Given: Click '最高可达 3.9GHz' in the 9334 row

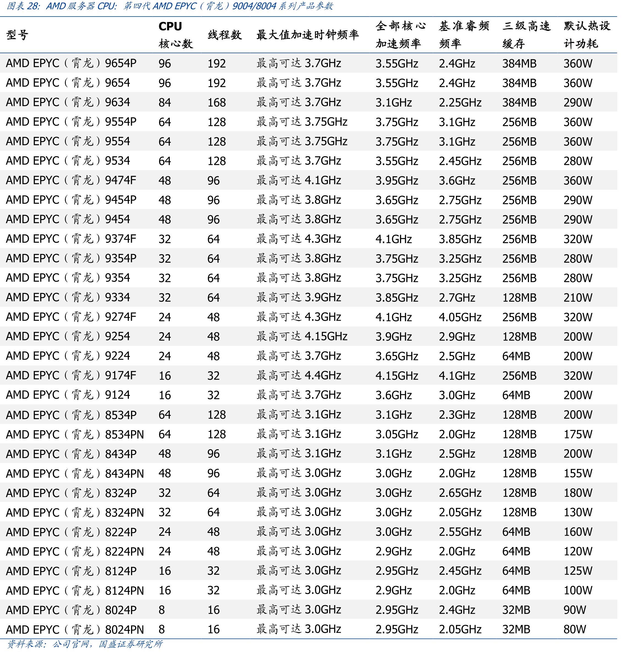Looking at the screenshot, I should [x=299, y=297].
